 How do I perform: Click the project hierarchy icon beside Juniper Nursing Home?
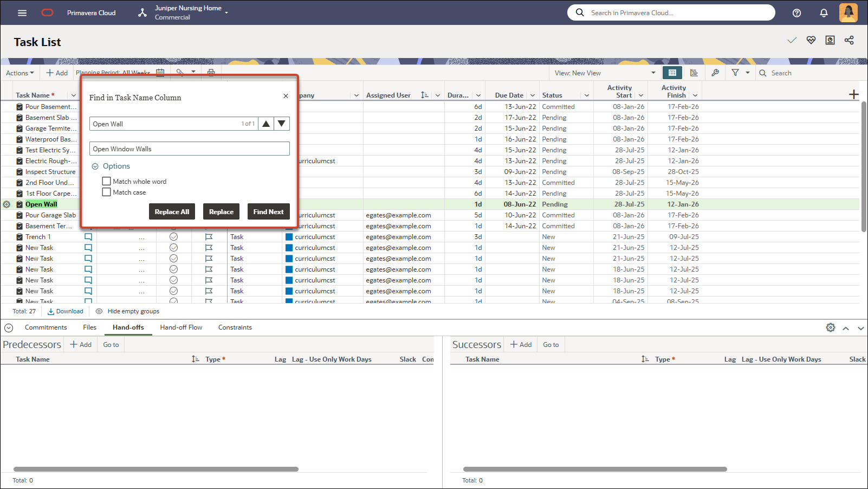[142, 12]
